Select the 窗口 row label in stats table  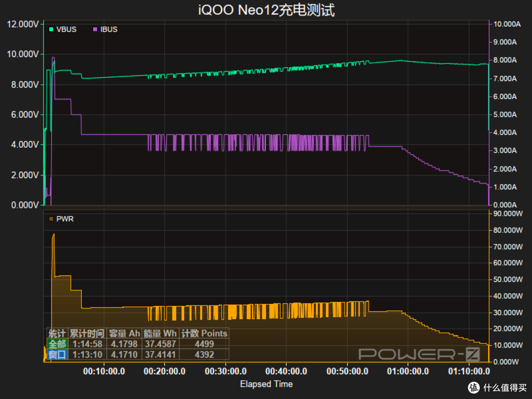57,355
